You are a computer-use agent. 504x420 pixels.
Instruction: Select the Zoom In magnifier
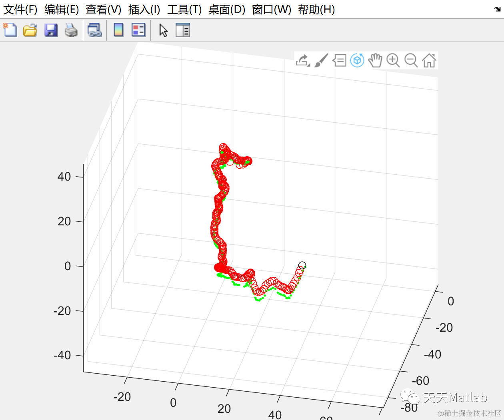[393, 60]
